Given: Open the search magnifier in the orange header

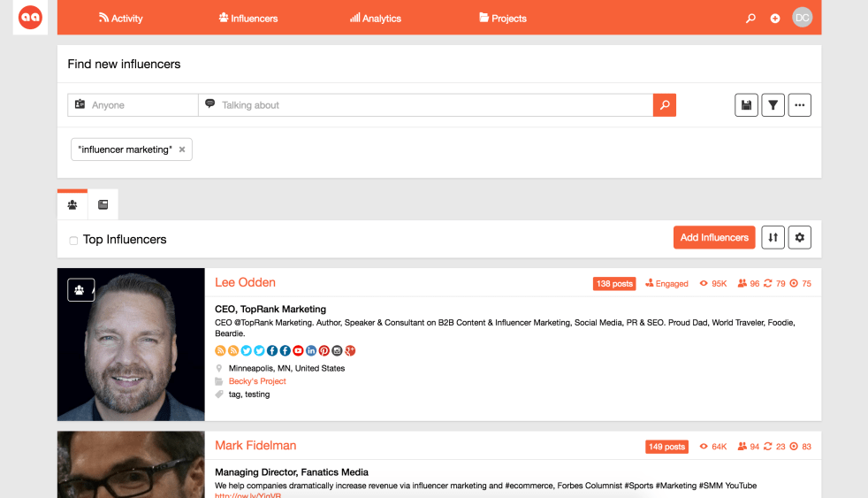Looking at the screenshot, I should 750,19.
